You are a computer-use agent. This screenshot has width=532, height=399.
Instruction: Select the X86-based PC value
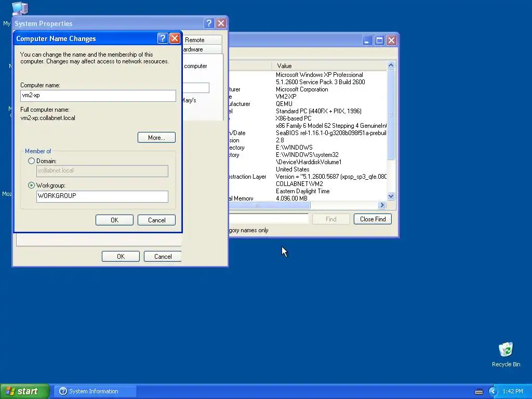pos(294,118)
